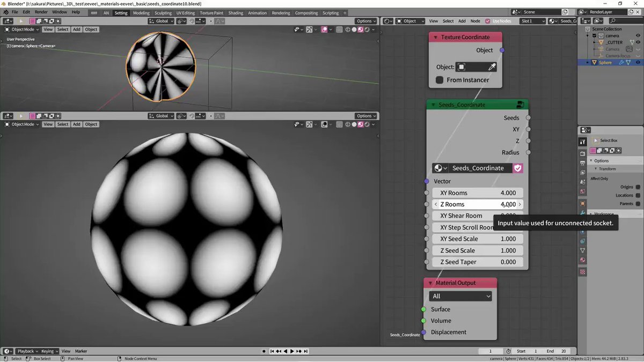644x362 pixels.
Task: Expand the Sphere item in outliner
Action: [x=587, y=63]
